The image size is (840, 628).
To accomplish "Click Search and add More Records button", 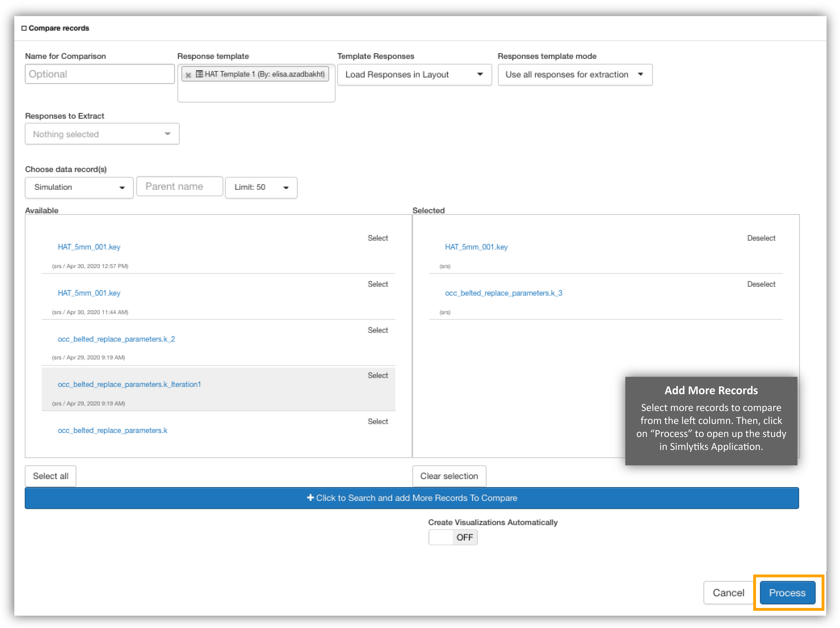I will click(412, 498).
